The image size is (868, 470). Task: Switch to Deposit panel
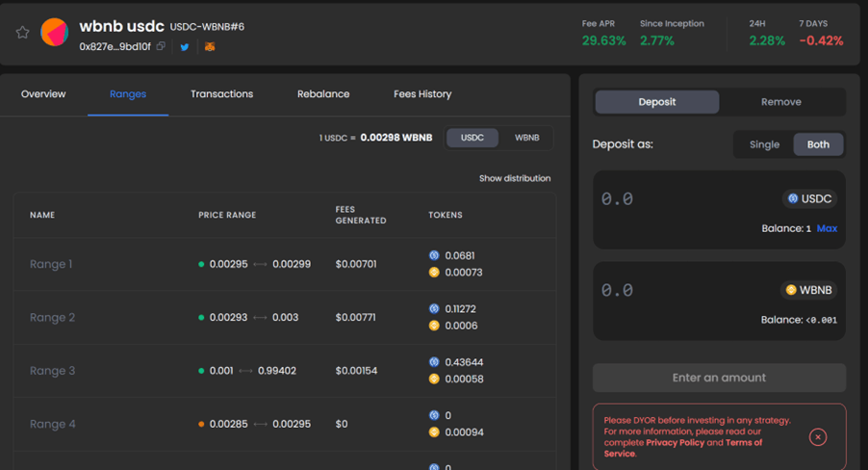pos(657,102)
